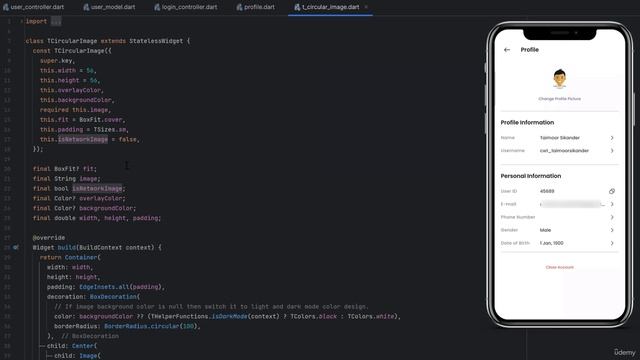Tap the cwt_taimoorsikander username value
This screenshot has height=360, width=640.
564,151
